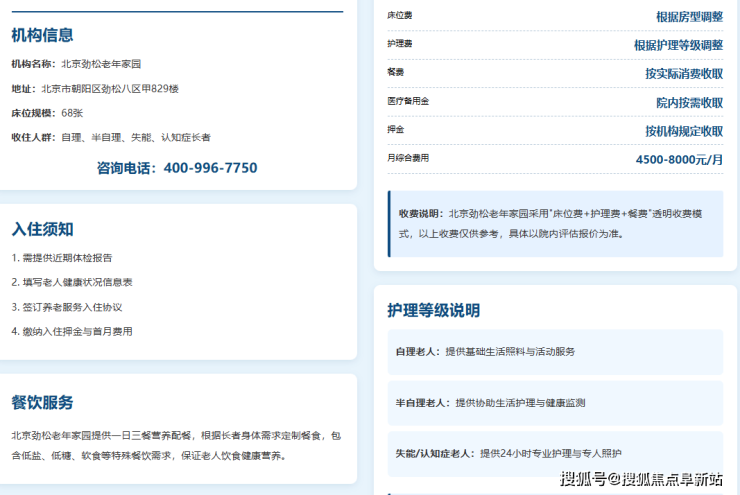Click the 餐饮服务 description paragraph
The image size is (740, 495).
coord(176,445)
